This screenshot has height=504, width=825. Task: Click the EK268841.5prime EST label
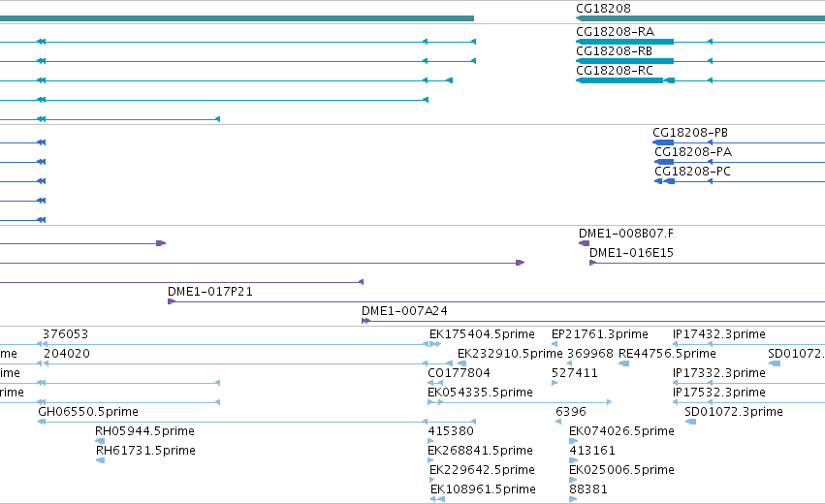pyautogui.click(x=480, y=451)
